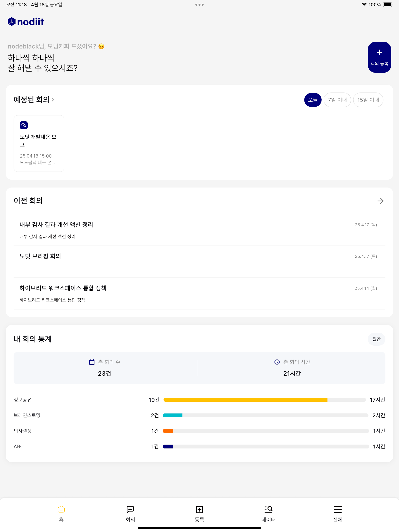The height and width of the screenshot is (532, 399).
Task: Open the 등록 plus-square icon
Action: [x=199, y=510]
